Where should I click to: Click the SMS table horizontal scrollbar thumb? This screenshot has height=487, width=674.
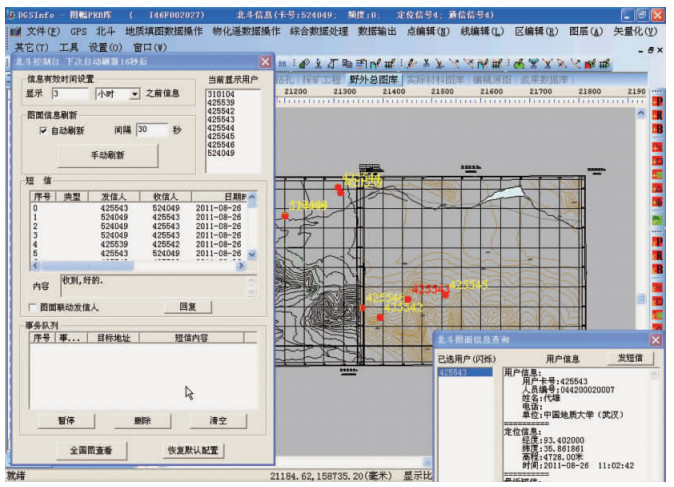pos(88,266)
